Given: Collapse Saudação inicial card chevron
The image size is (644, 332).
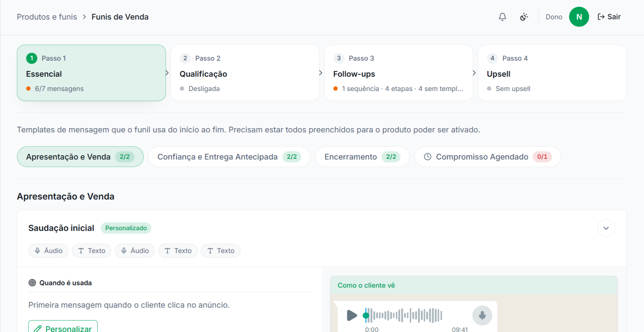Looking at the screenshot, I should [606, 228].
